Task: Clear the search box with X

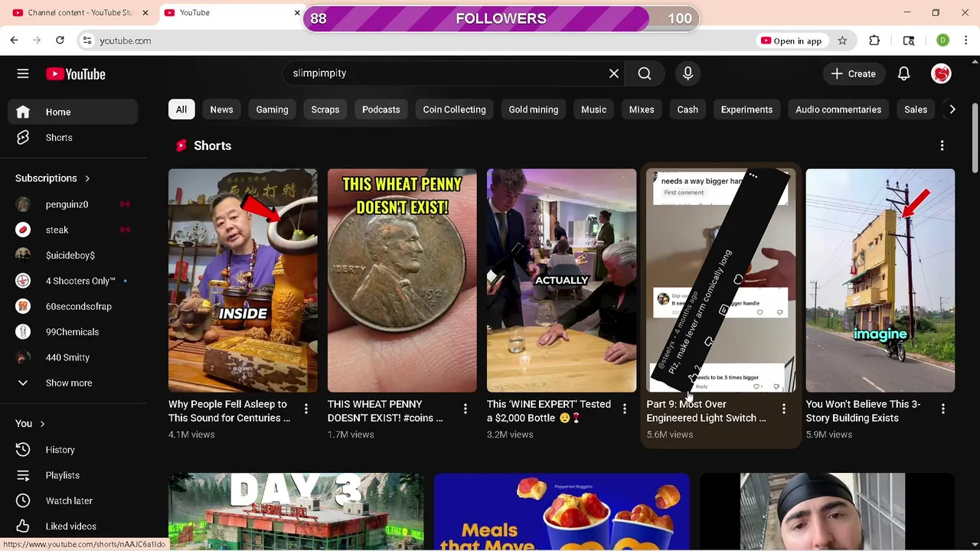Action: 614,73
